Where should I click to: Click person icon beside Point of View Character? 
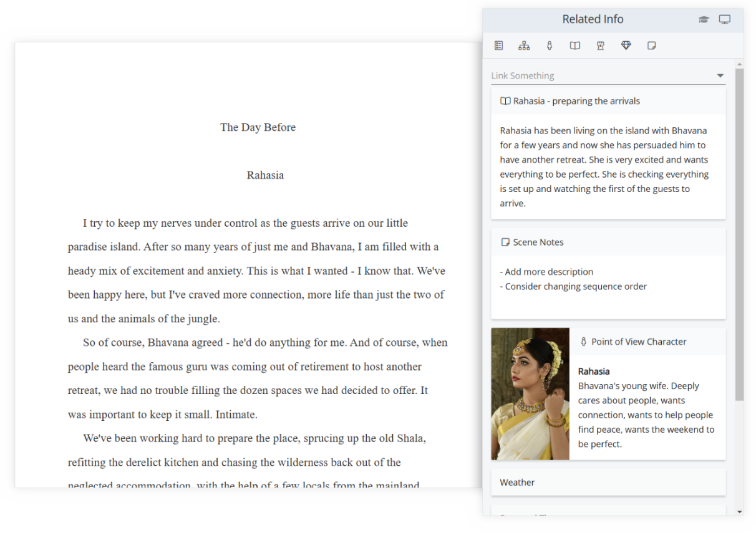pos(584,342)
